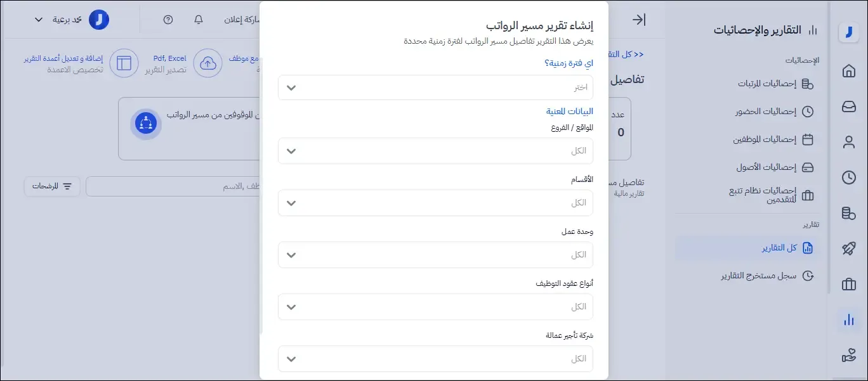Click the customize report columns icon
Image resolution: width=868 pixels, height=381 pixels.
[124, 63]
